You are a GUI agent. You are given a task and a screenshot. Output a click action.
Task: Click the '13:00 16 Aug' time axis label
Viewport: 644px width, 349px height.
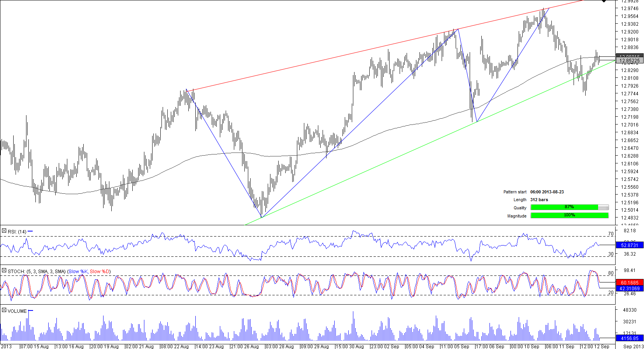point(69,346)
